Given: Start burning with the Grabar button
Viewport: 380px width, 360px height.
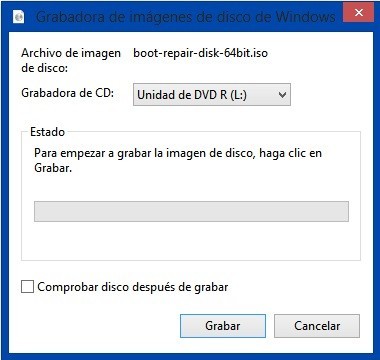Looking at the screenshot, I should [x=223, y=326].
